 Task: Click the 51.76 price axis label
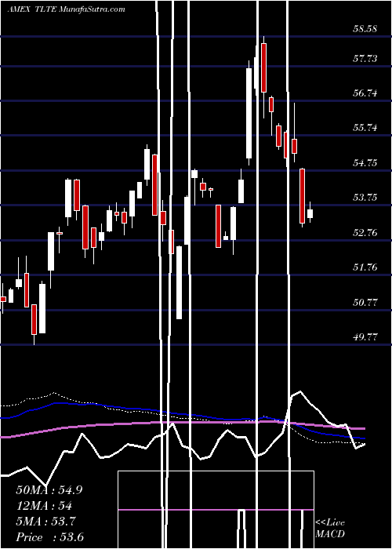(x=365, y=267)
